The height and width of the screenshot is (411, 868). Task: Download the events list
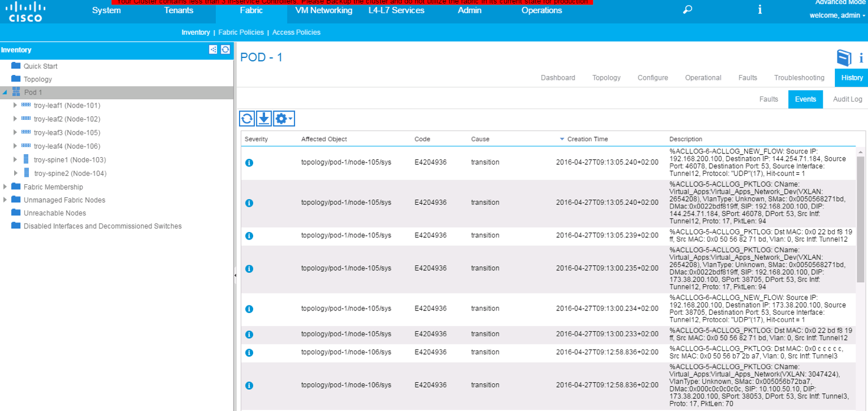[x=264, y=119]
